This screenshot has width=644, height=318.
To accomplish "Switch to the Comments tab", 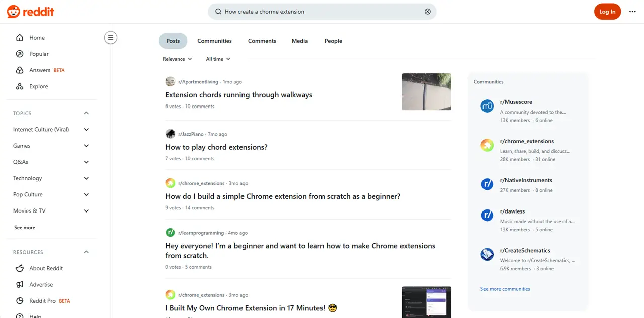I will tap(262, 41).
